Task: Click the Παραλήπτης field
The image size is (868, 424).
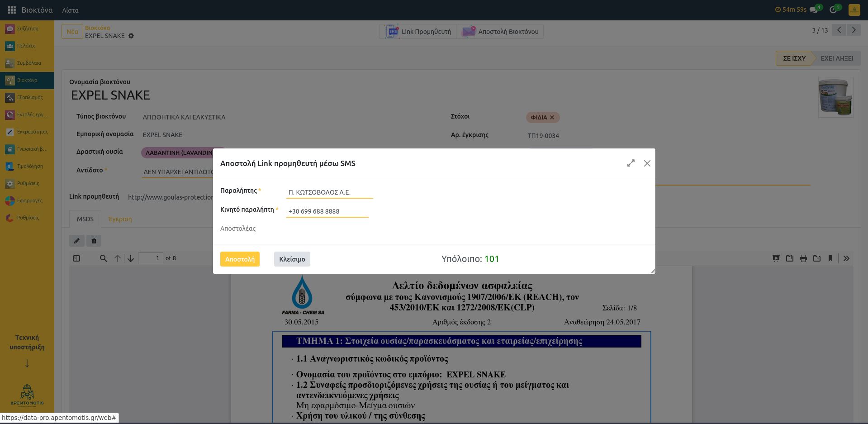Action: [x=329, y=192]
